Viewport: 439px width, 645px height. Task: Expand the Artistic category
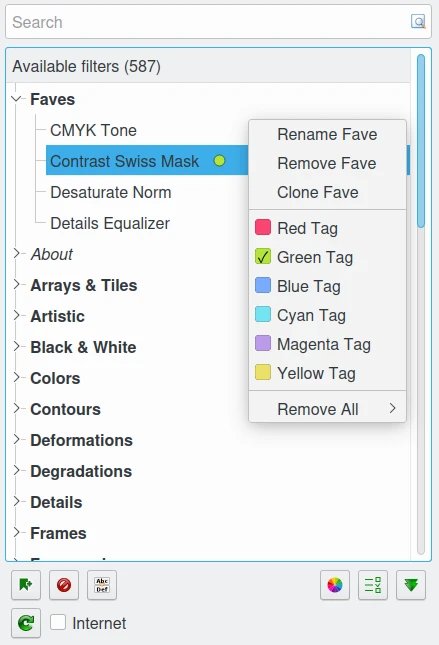coord(16,316)
